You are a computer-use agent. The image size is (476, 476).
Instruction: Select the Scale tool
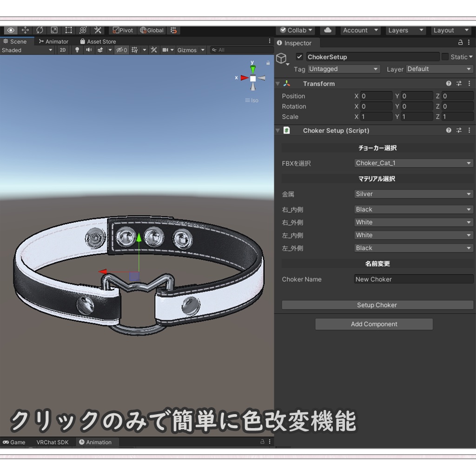tap(54, 30)
